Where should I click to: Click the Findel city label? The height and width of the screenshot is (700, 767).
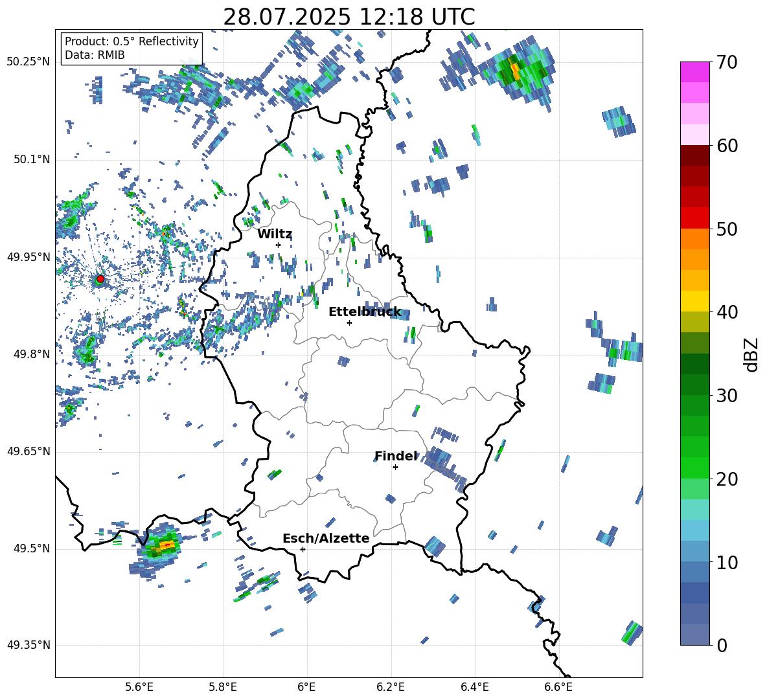click(396, 456)
